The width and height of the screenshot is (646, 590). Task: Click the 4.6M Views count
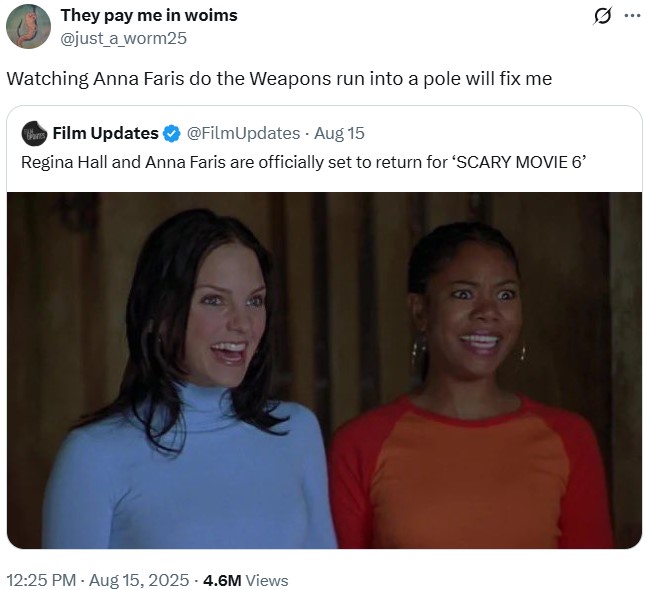tap(246, 580)
